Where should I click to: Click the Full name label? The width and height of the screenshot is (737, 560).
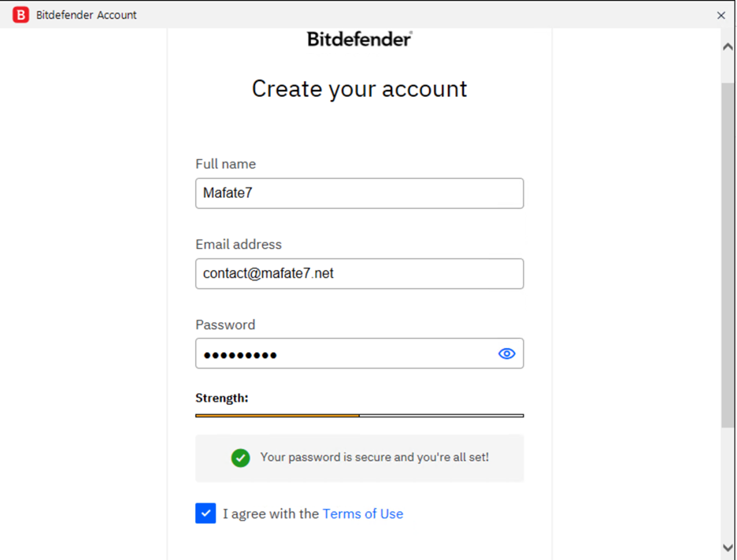click(x=226, y=164)
